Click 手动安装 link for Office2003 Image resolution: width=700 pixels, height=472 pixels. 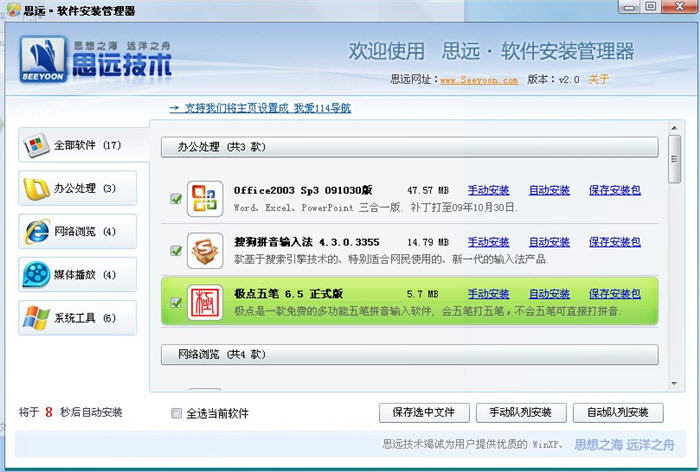pyautogui.click(x=488, y=189)
